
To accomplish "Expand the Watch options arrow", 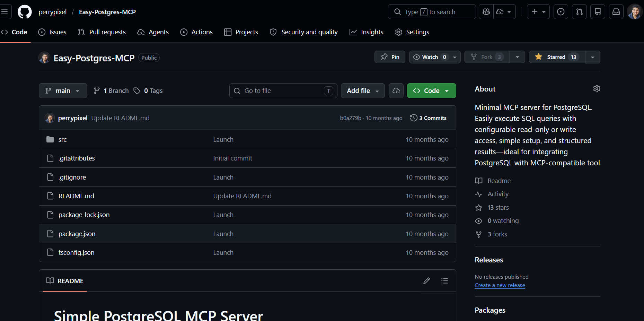I will 455,57.
